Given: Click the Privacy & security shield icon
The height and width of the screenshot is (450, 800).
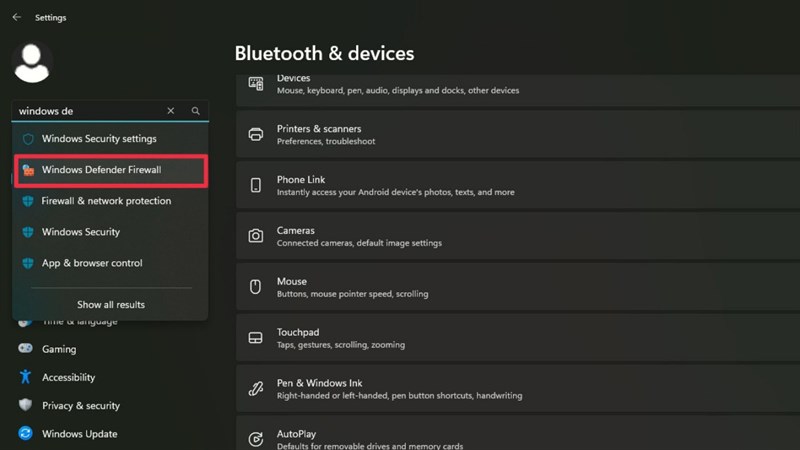Looking at the screenshot, I should click(x=25, y=405).
